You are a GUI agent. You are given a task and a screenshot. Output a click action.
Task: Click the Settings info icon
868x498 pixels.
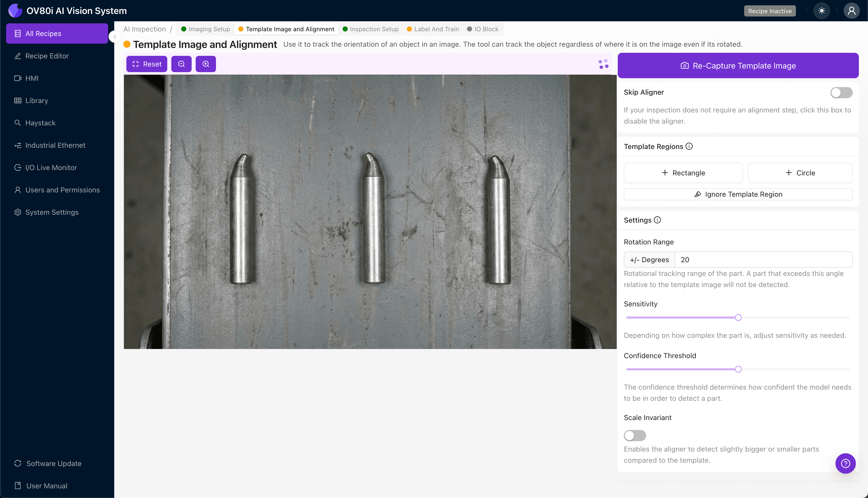pos(657,220)
